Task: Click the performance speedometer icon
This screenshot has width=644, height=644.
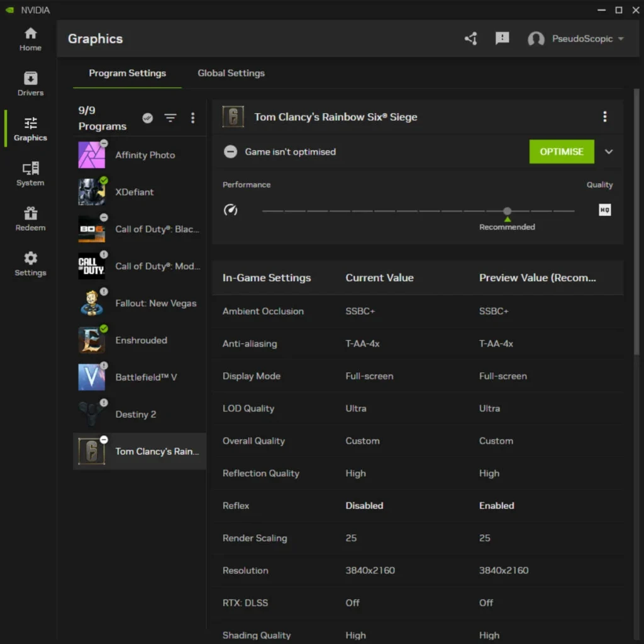Action: click(230, 210)
